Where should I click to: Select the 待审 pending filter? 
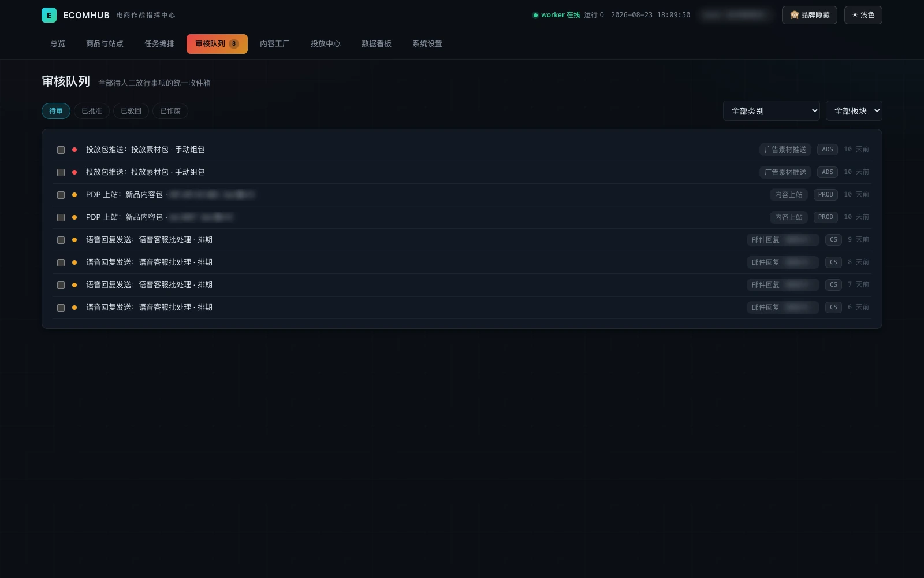click(56, 111)
